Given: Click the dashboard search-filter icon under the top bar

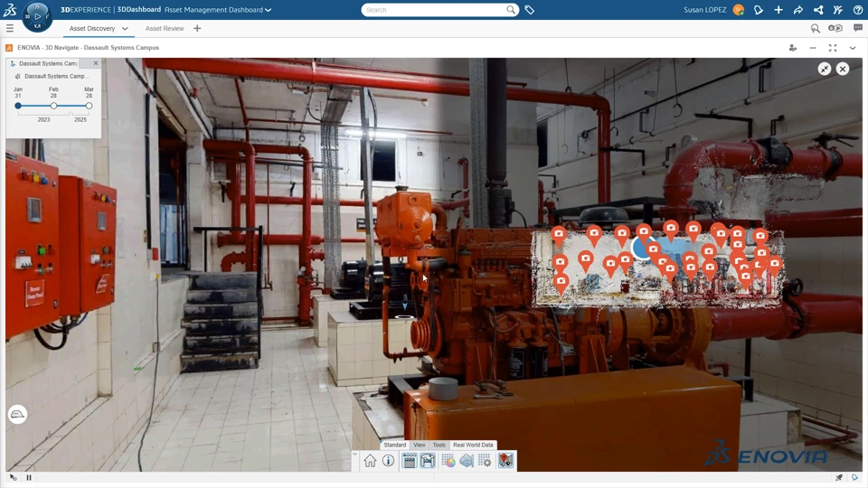Looking at the screenshot, I should (x=815, y=28).
